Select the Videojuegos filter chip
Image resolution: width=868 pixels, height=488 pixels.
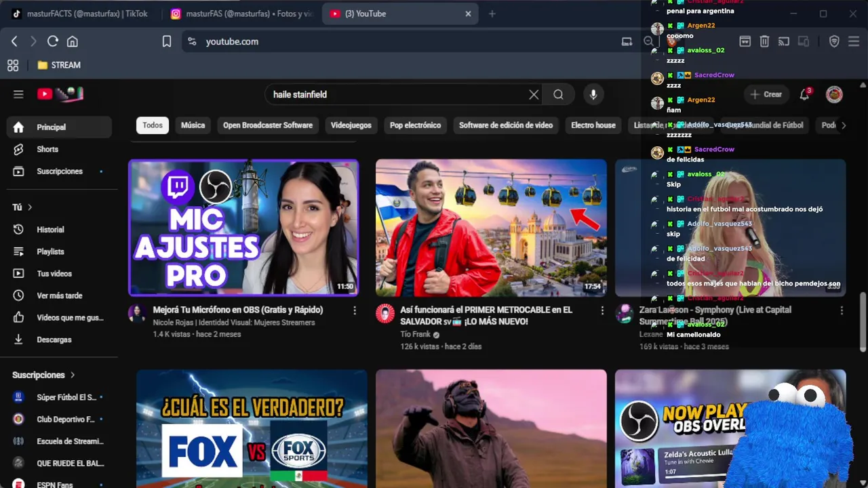(x=351, y=125)
